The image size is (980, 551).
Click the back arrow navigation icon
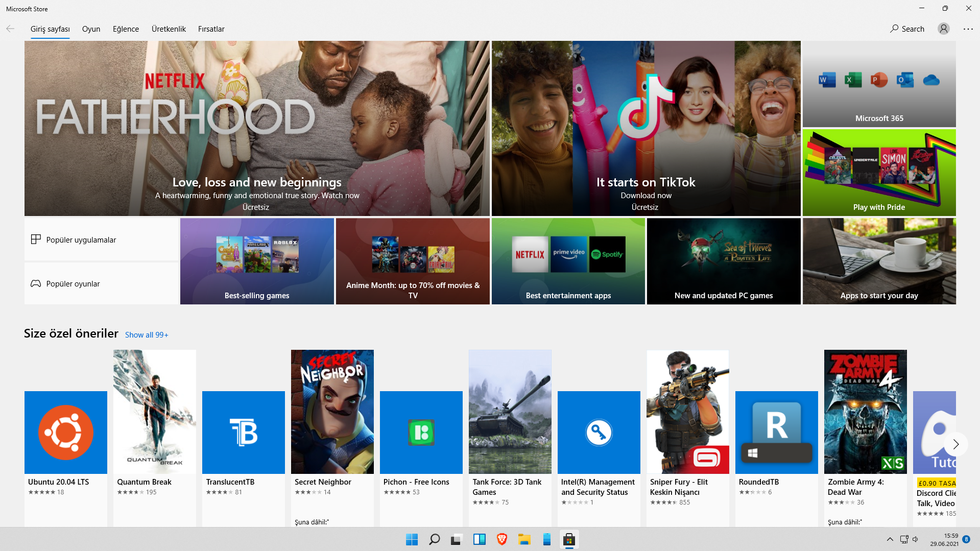point(10,29)
